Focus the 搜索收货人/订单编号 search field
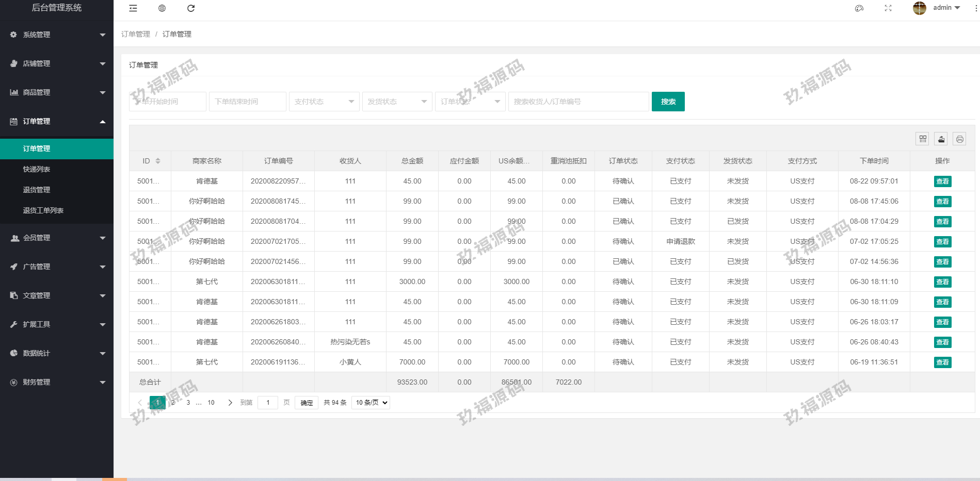This screenshot has width=980, height=481. [578, 102]
